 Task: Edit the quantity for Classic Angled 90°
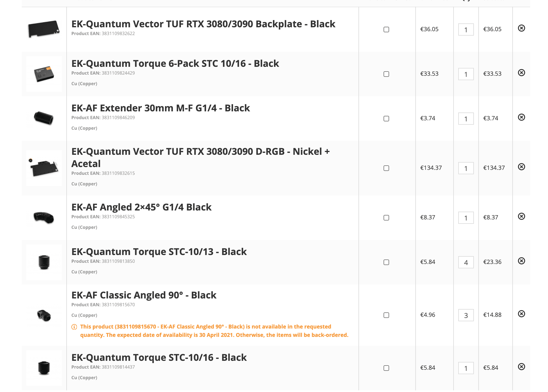(466, 315)
